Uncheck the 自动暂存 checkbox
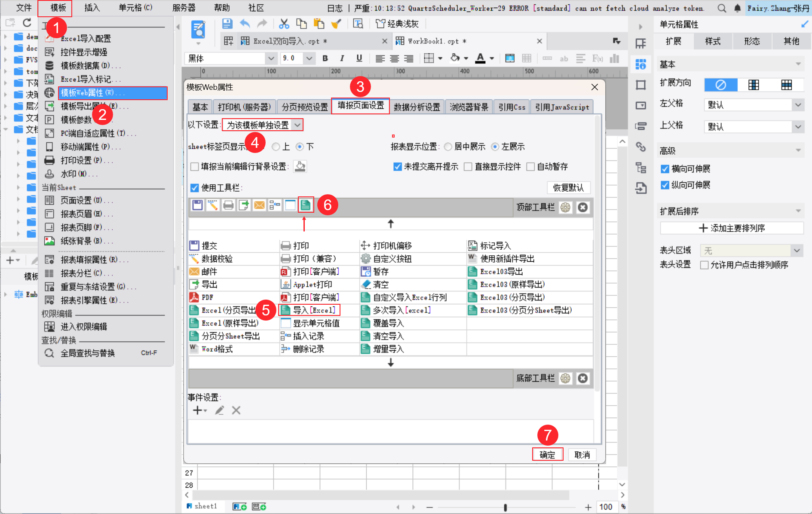The image size is (812, 514). tap(531, 166)
